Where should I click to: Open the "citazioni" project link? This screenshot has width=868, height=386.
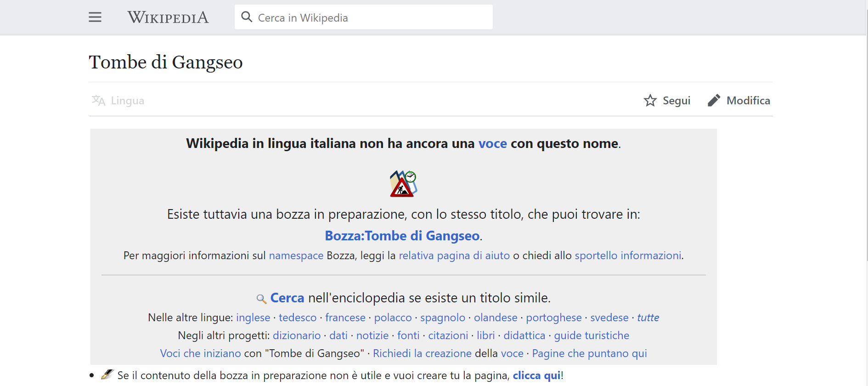click(x=448, y=335)
